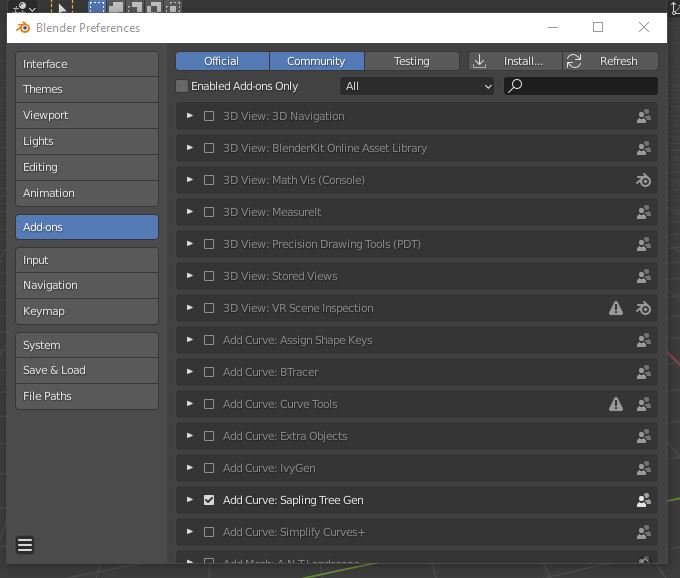Click the search magnifier icon
Viewport: 680px width, 578px height.
pyautogui.click(x=515, y=86)
